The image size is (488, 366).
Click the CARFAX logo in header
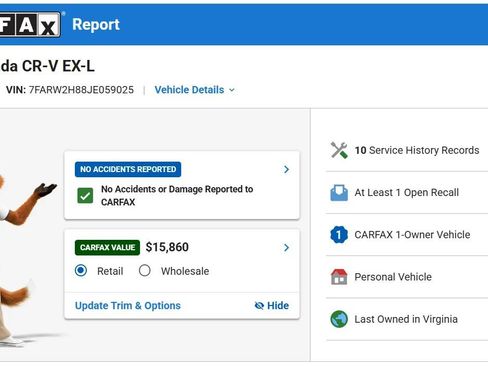coord(30,24)
